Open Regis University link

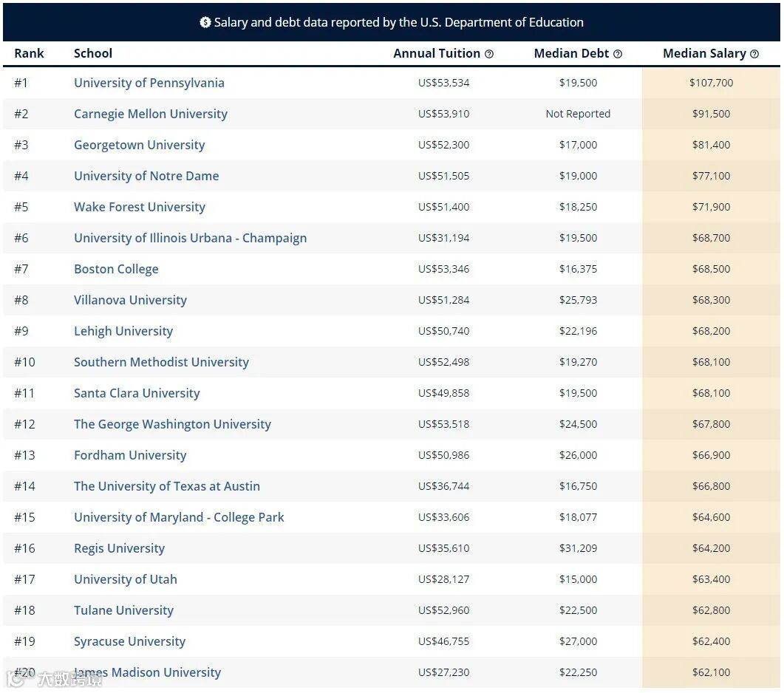(120, 548)
